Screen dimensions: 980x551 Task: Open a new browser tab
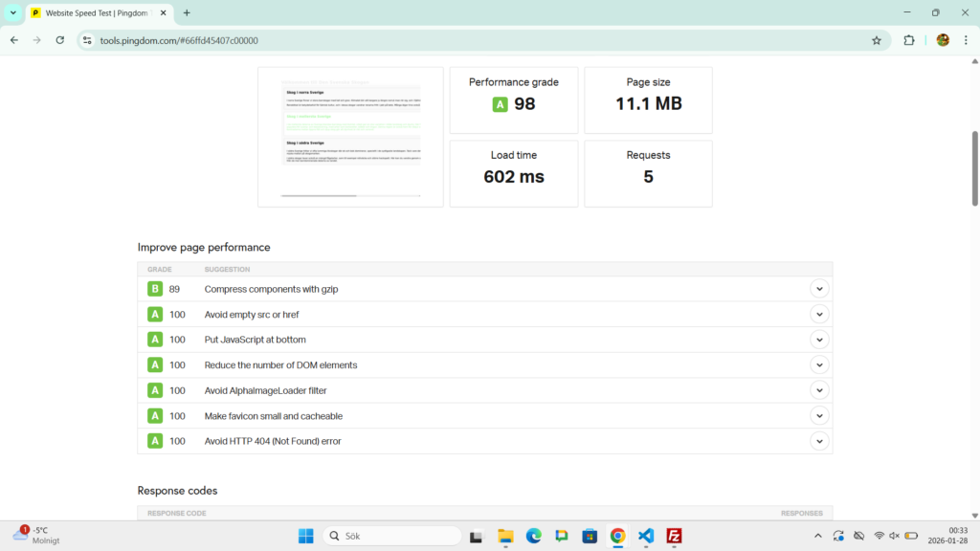pyautogui.click(x=187, y=12)
